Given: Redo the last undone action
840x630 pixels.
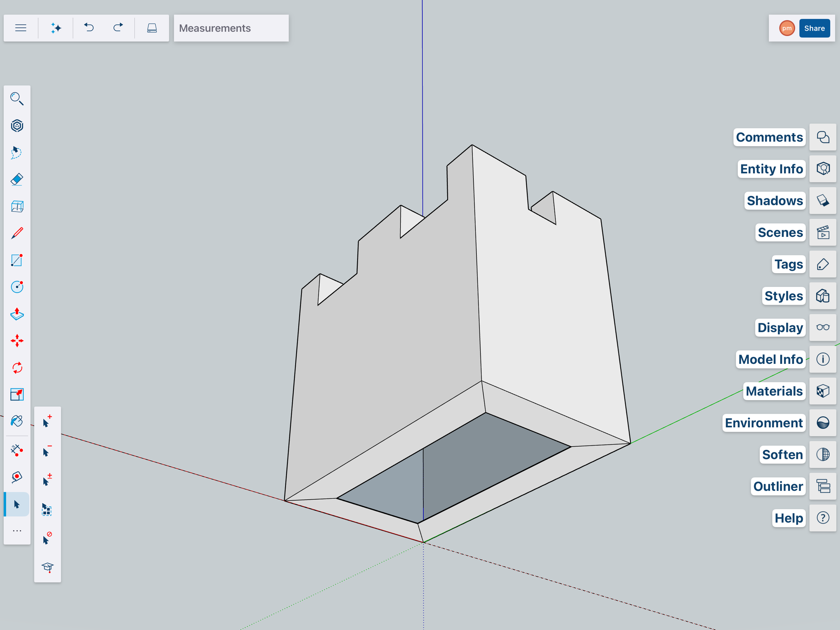Looking at the screenshot, I should pos(118,28).
